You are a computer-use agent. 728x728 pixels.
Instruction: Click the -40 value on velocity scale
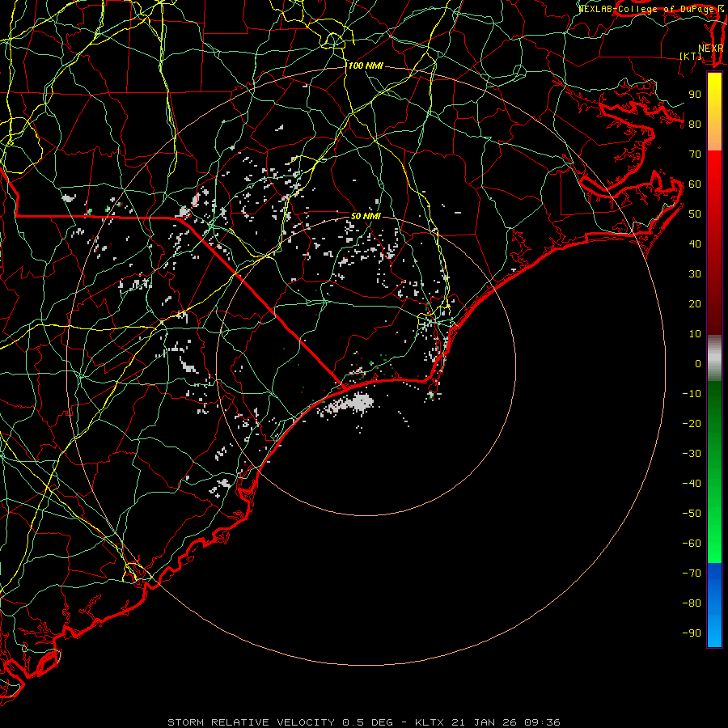[692, 484]
